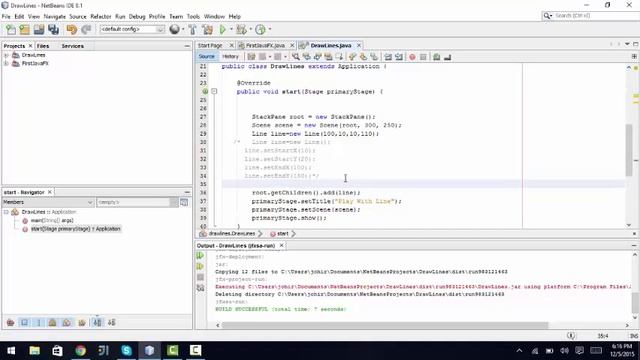The height and width of the screenshot is (360, 640).
Task: Click the Output panel vertical scrollbar
Action: point(635,301)
